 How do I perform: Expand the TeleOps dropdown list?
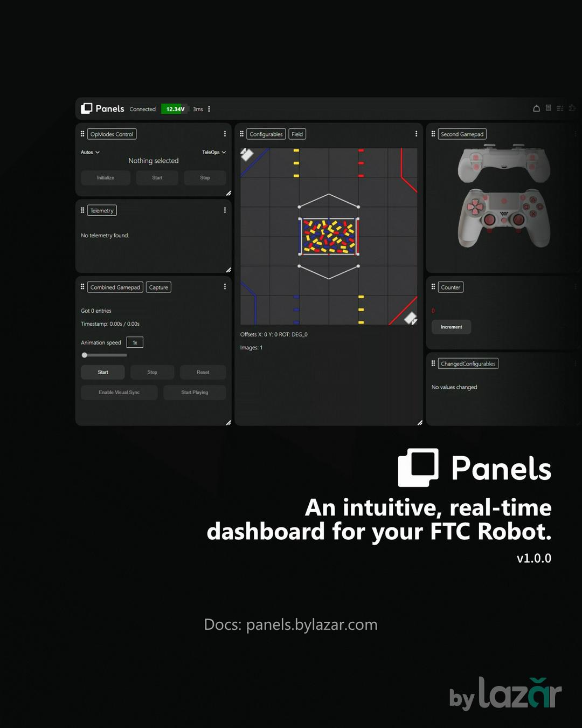214,152
